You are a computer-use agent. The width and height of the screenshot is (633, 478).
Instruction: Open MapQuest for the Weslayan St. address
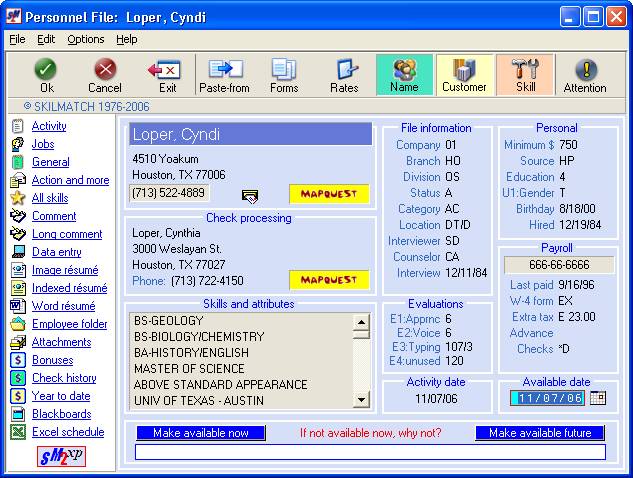pyautogui.click(x=329, y=280)
